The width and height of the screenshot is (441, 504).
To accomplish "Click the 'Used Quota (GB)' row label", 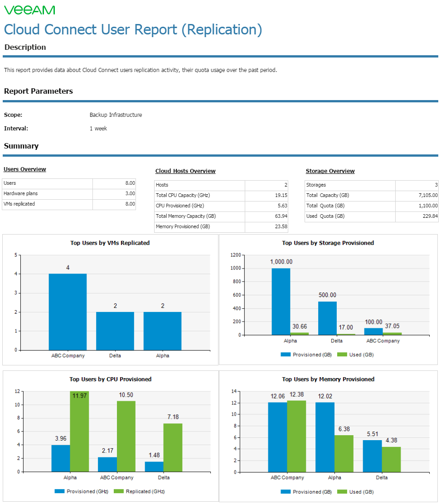I will [325, 216].
